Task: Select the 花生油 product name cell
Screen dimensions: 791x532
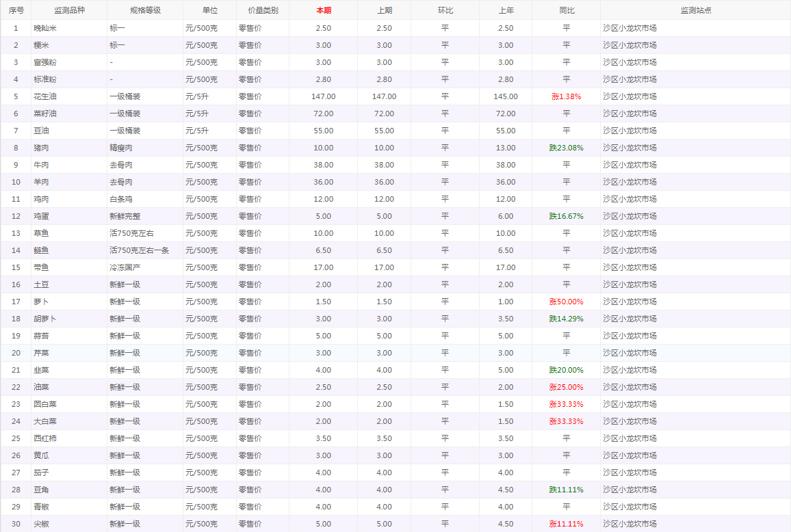Action: pyautogui.click(x=46, y=96)
